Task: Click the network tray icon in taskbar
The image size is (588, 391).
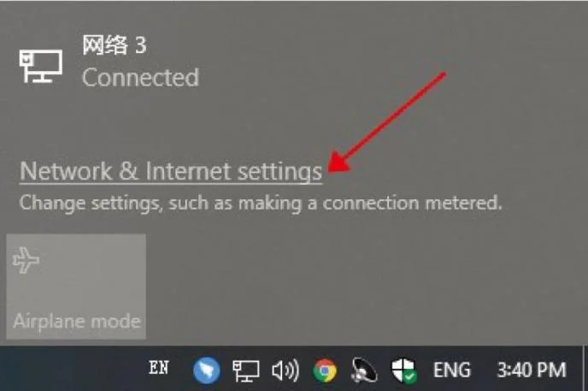Action: (x=245, y=370)
